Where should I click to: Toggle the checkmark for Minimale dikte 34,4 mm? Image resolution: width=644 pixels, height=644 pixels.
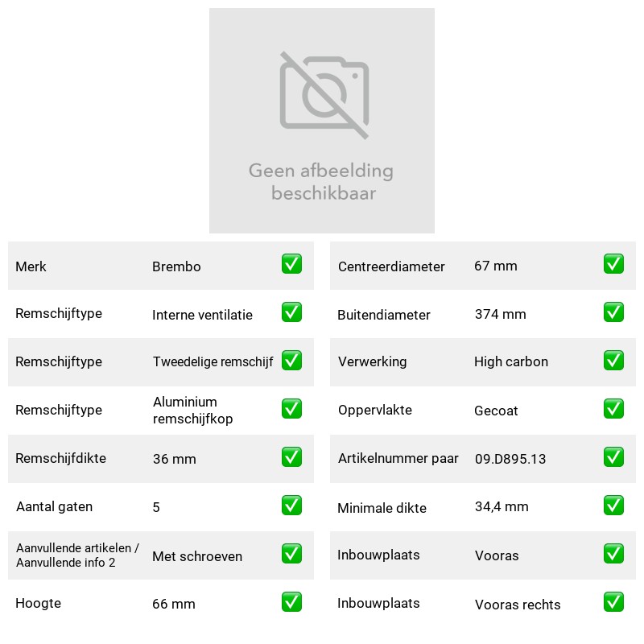[613, 506]
